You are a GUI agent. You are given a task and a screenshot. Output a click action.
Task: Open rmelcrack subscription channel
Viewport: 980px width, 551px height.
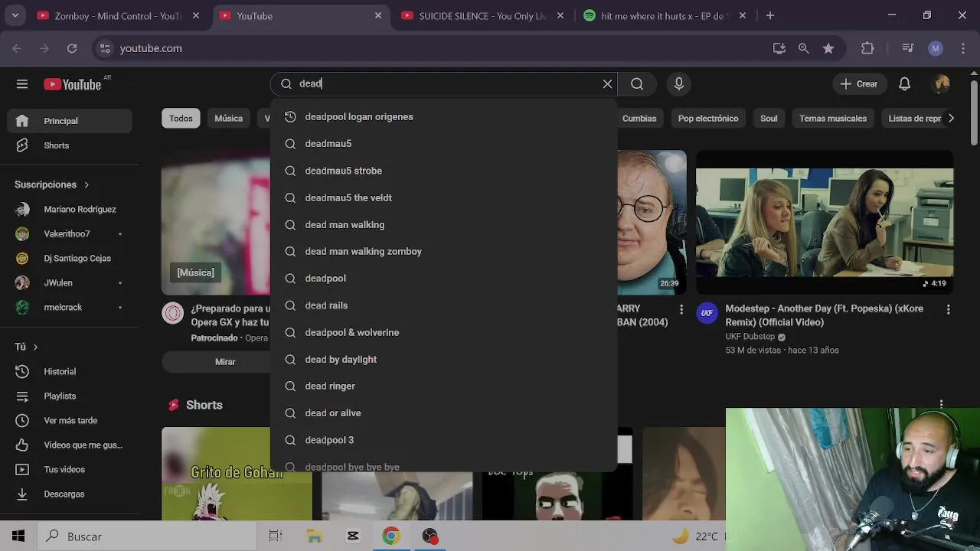pos(70,307)
